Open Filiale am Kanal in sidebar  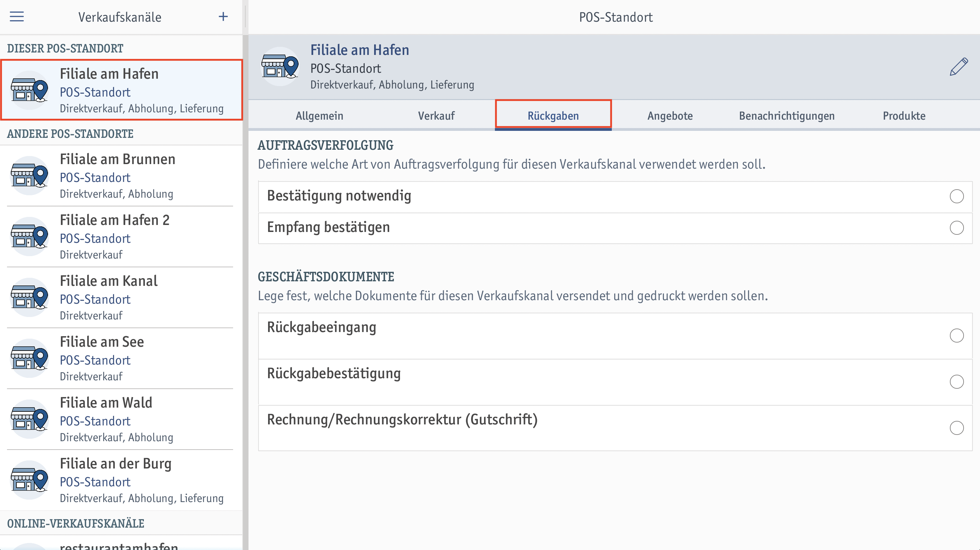[121, 297]
